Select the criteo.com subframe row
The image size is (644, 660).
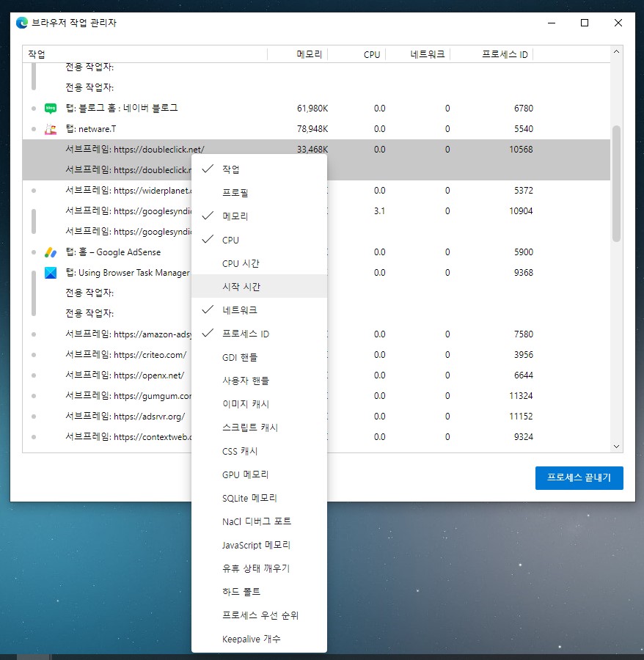tap(316, 355)
